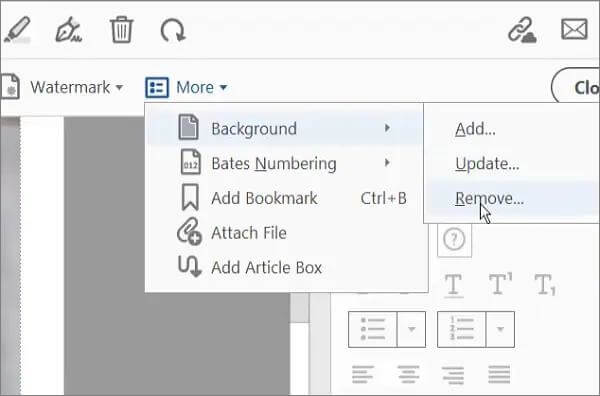Insert a bulleted list
The width and height of the screenshot is (600, 396).
373,329
